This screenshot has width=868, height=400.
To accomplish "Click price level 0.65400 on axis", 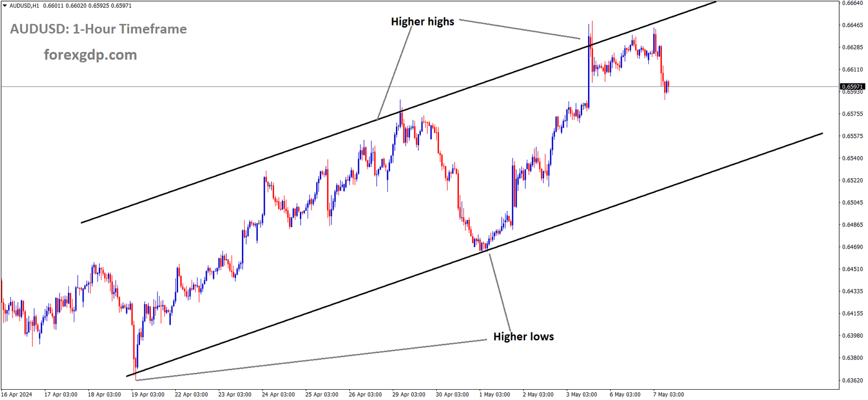I will 852,158.
